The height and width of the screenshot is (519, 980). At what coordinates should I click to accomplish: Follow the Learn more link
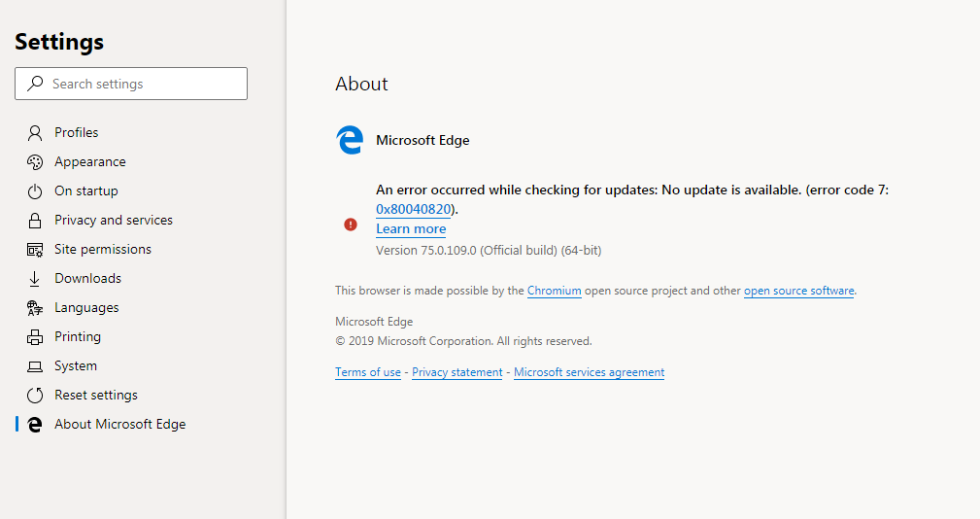(411, 228)
